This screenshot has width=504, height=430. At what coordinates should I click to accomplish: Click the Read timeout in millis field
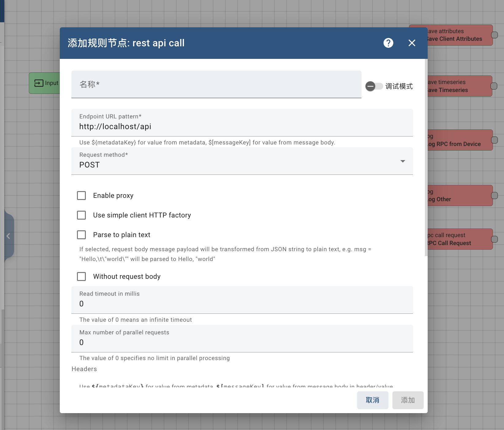242,304
